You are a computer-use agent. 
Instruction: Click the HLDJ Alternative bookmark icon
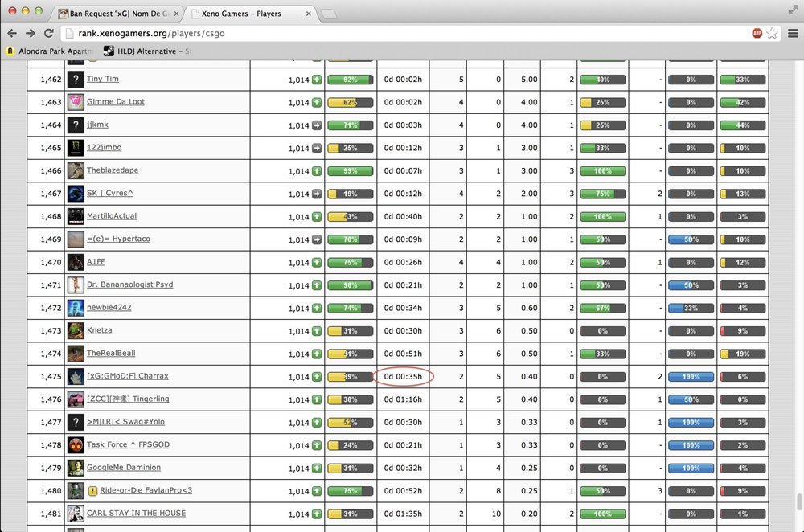point(109,51)
